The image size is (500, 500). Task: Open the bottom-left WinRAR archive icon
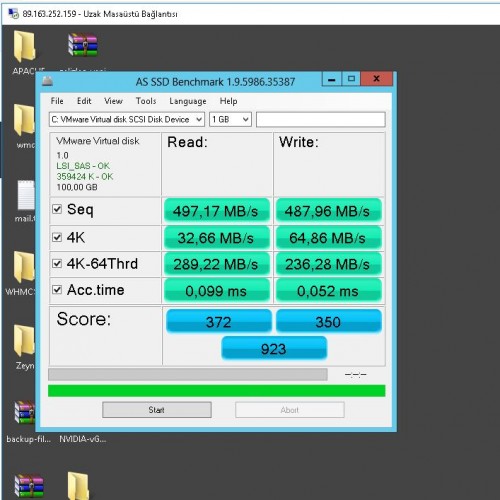(29, 486)
